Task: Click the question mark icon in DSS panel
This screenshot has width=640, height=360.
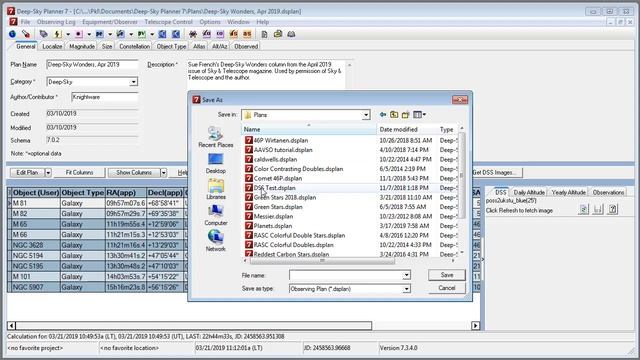Action: 612,209
